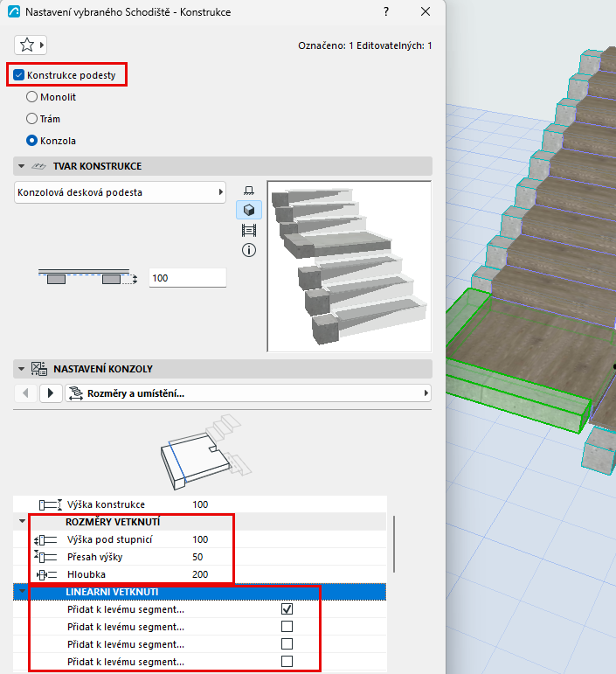Click the Výška pod stupnicí row icon
This screenshot has width=616, height=674.
coord(45,539)
